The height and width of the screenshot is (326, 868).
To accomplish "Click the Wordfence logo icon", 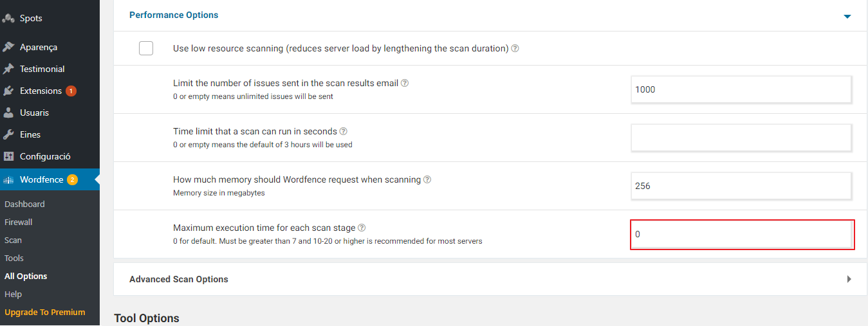I will click(9, 180).
